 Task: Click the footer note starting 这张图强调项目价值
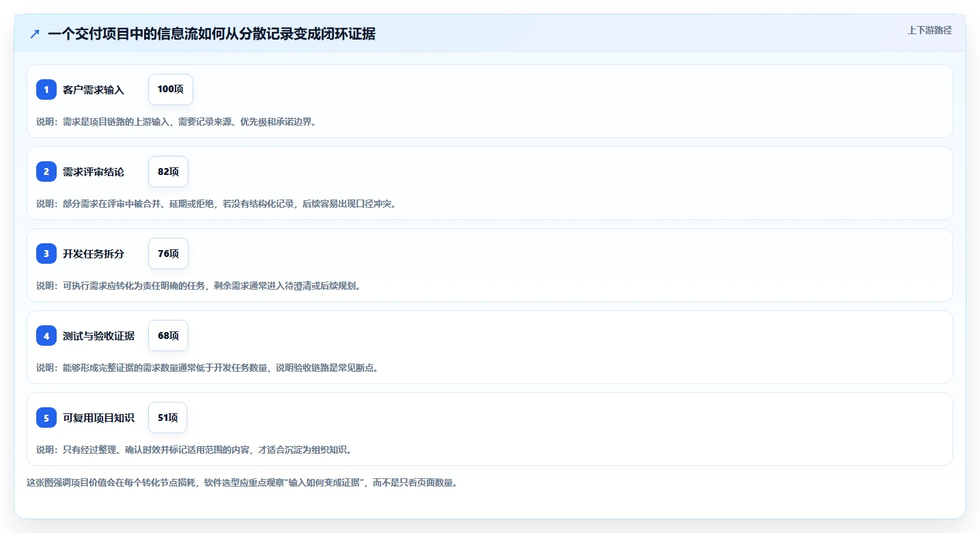(x=242, y=482)
